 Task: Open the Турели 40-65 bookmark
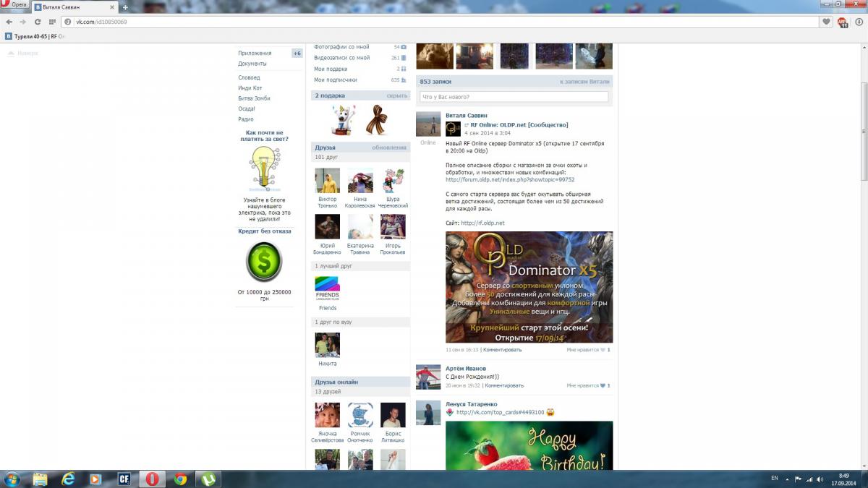click(35, 36)
